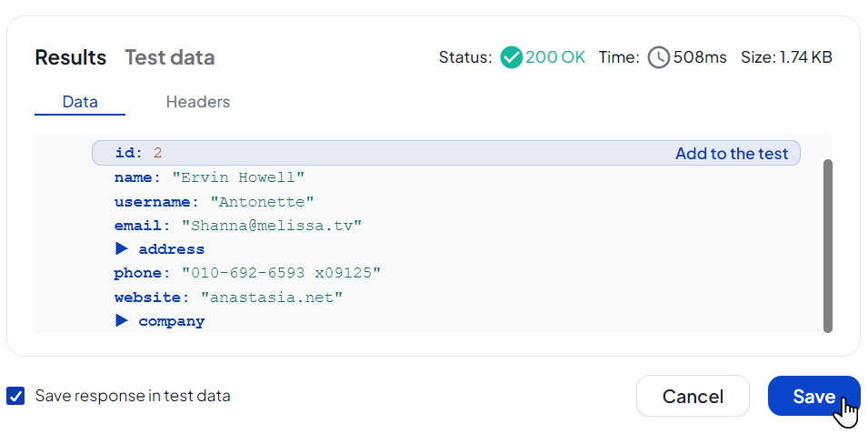Screen dimensions: 868x434
Task: Expand the address node triangle
Action: [121, 248]
